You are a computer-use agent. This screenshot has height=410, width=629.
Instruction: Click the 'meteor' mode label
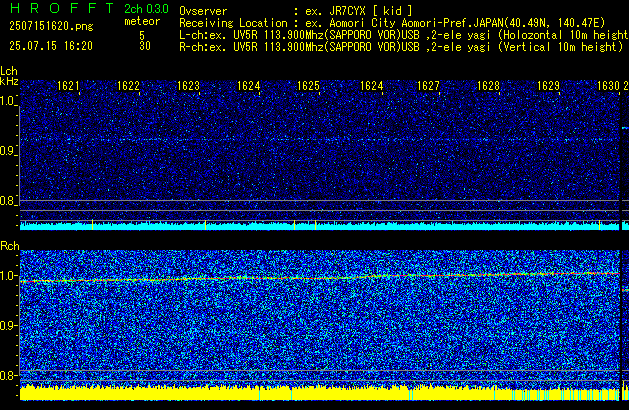pyautogui.click(x=142, y=21)
